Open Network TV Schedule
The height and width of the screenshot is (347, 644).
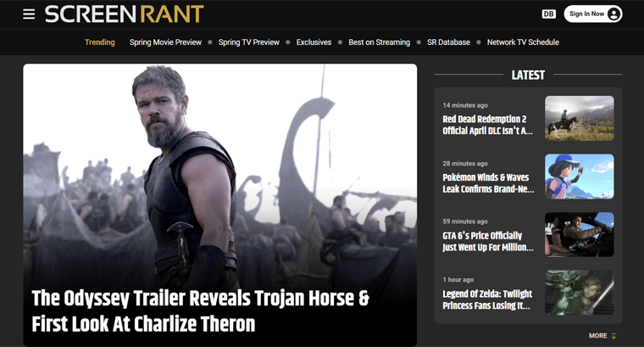[523, 42]
